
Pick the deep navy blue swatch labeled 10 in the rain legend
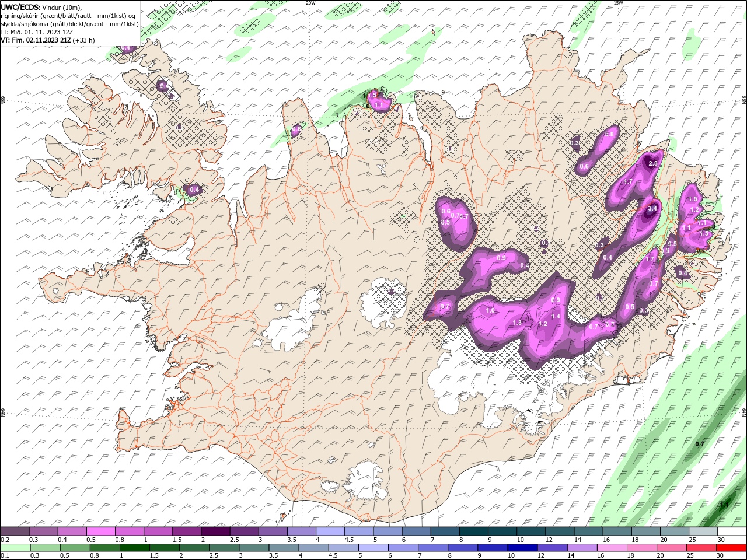coord(522,548)
